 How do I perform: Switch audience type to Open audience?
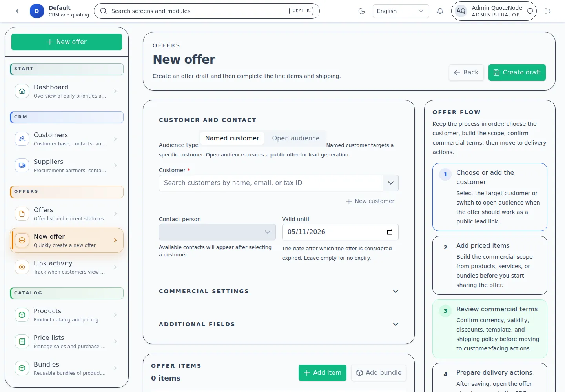click(295, 138)
